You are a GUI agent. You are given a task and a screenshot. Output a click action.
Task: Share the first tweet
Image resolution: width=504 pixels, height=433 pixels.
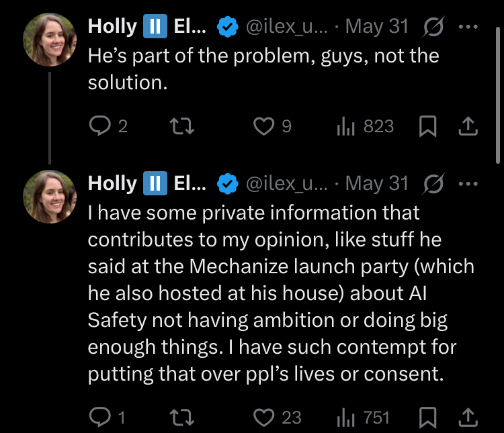pyautogui.click(x=468, y=126)
